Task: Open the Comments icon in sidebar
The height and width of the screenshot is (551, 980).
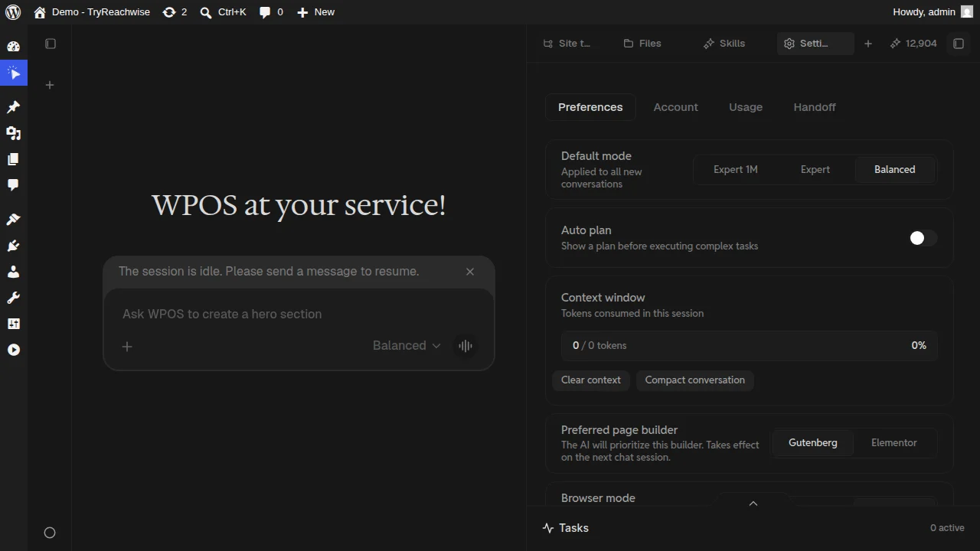Action: click(x=14, y=185)
